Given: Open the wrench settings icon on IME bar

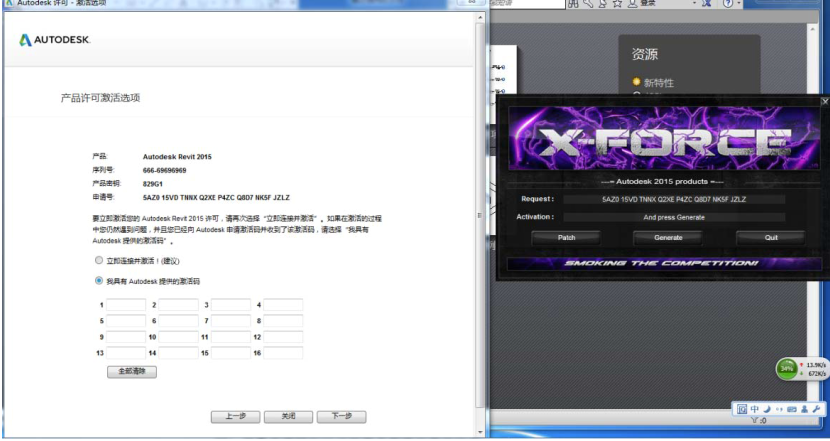Looking at the screenshot, I should (x=816, y=409).
